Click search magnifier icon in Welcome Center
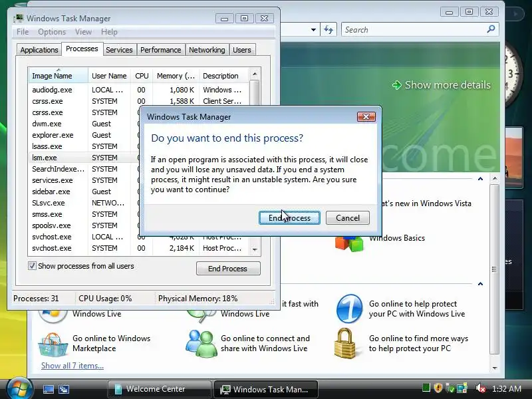 [x=491, y=29]
